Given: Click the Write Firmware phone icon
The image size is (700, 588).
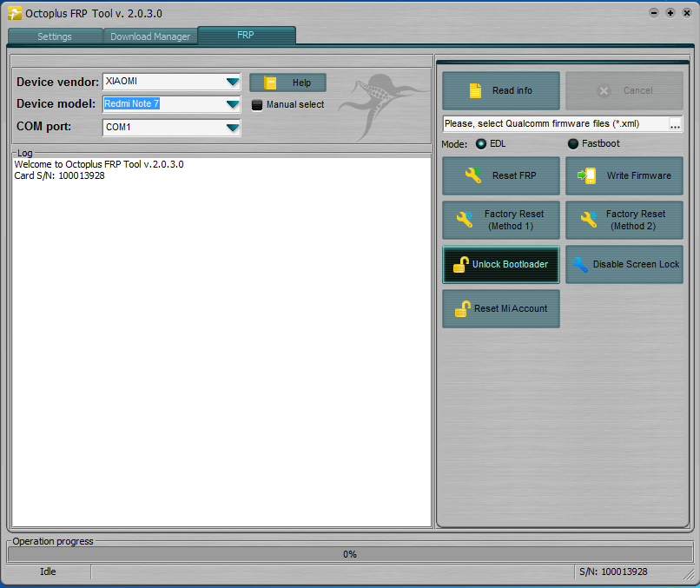Looking at the screenshot, I should (587, 175).
